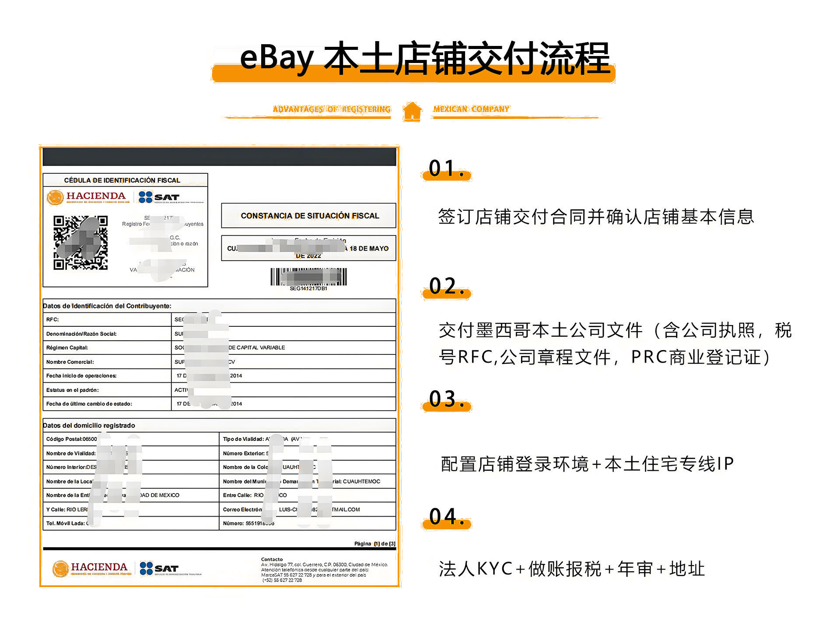Image resolution: width=840 pixels, height=640 pixels.
Task: Click the top HACIENDA logo
Action: coord(87,197)
